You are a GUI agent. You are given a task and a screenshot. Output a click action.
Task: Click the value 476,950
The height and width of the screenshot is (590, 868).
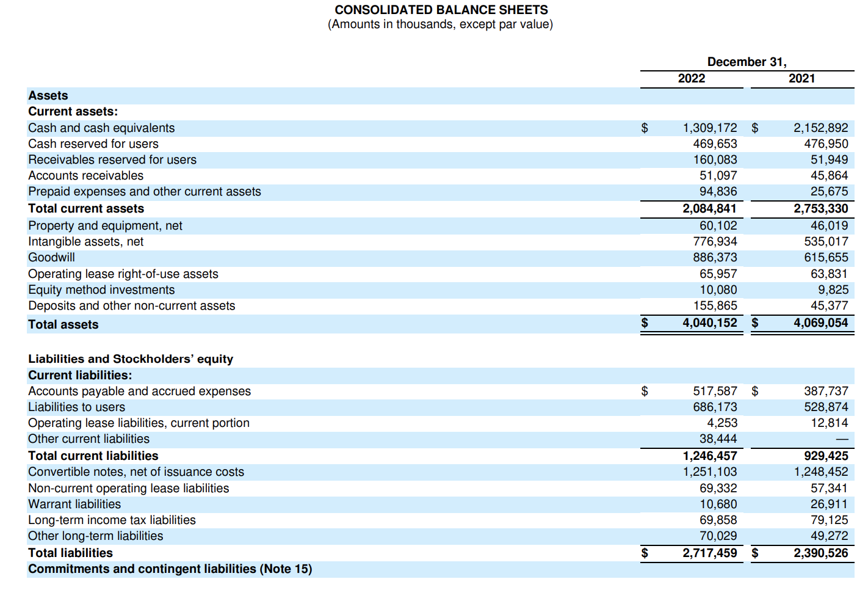coord(826,144)
